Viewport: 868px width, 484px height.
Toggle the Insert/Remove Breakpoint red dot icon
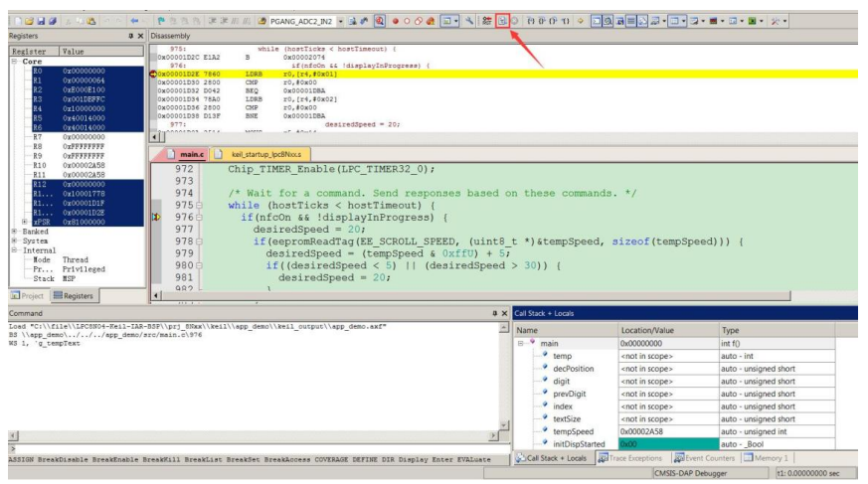396,21
